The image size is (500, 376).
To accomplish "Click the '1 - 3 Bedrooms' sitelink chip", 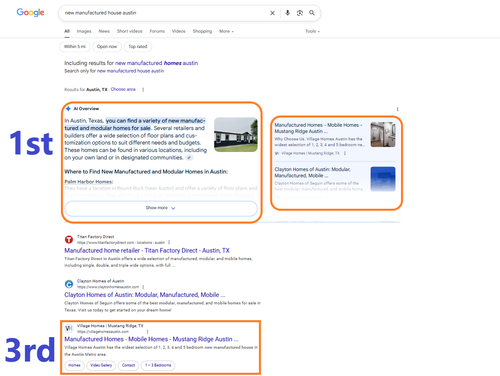I will click(x=158, y=365).
